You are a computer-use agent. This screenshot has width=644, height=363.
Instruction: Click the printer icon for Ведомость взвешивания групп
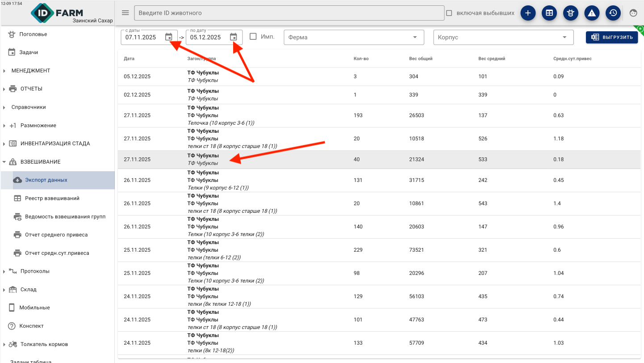pos(17,217)
